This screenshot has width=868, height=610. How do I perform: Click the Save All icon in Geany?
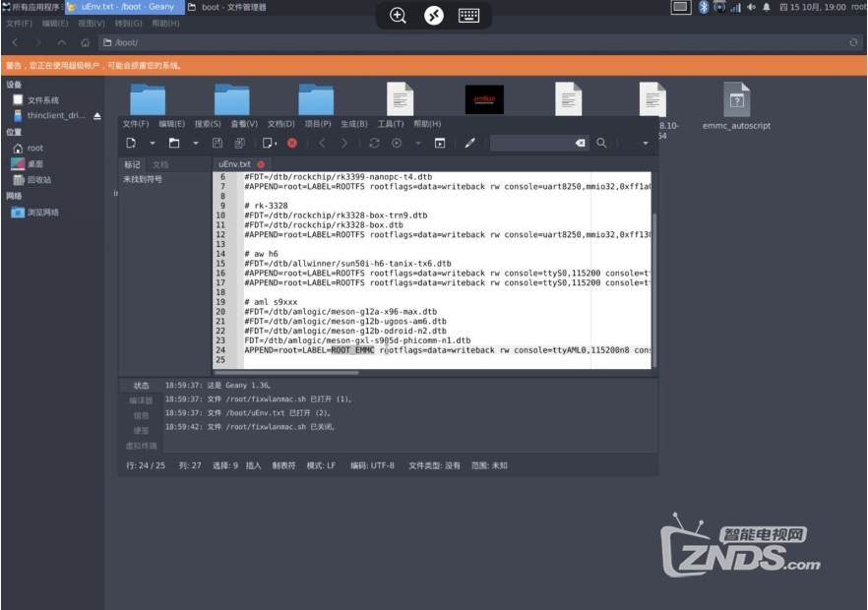click(239, 144)
